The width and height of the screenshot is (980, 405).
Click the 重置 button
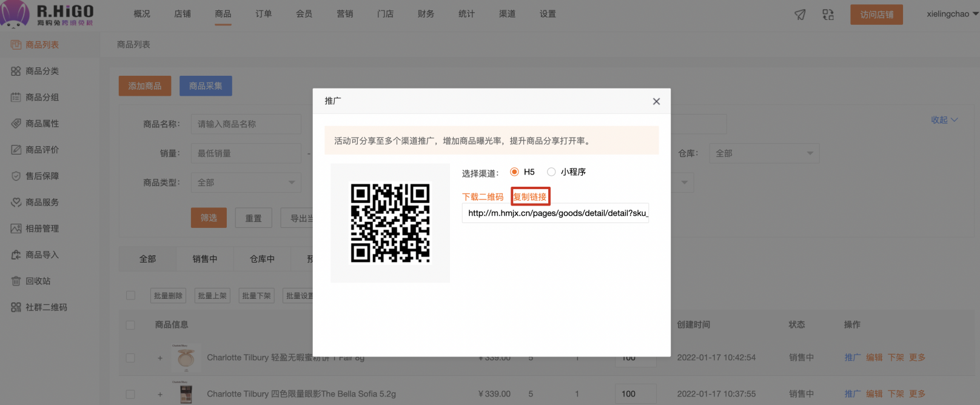253,218
